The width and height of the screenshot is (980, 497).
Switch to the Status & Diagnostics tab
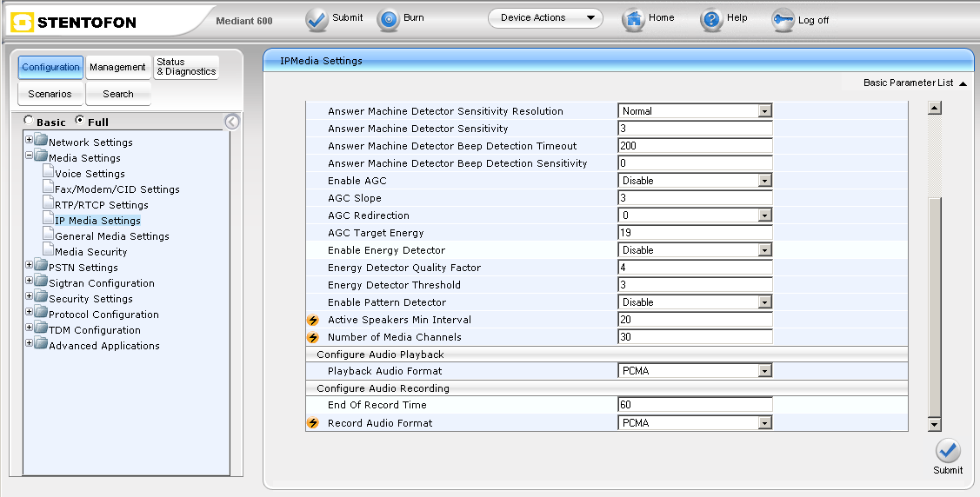(185, 68)
